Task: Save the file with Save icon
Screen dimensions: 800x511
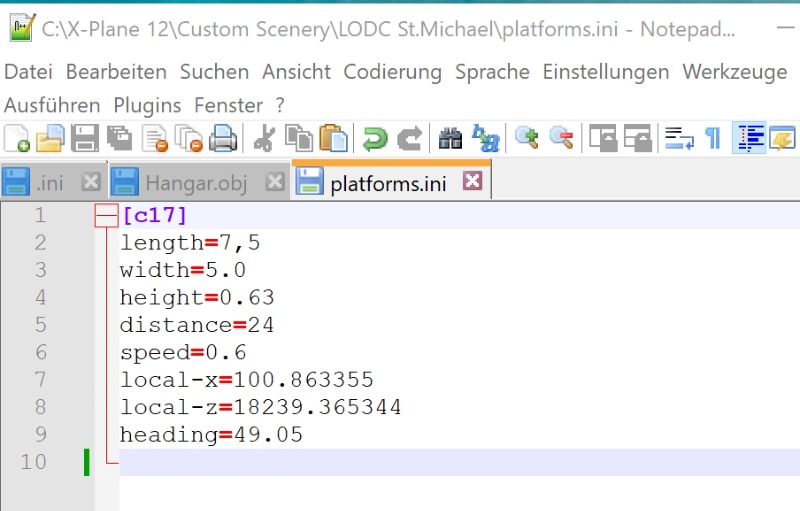Action: tap(85, 138)
